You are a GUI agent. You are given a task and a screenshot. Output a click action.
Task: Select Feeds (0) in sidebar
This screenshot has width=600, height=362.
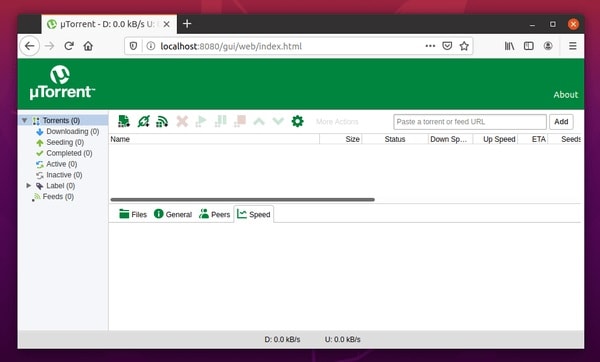point(58,197)
